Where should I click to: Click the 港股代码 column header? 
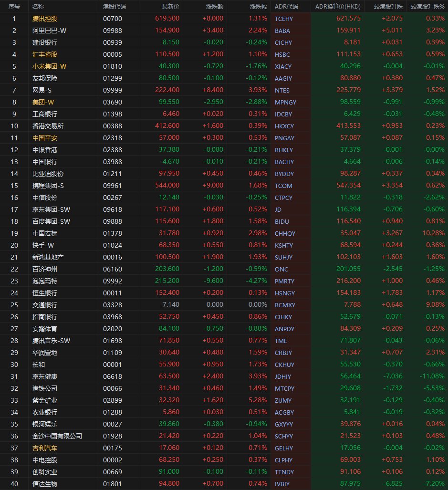click(115, 7)
